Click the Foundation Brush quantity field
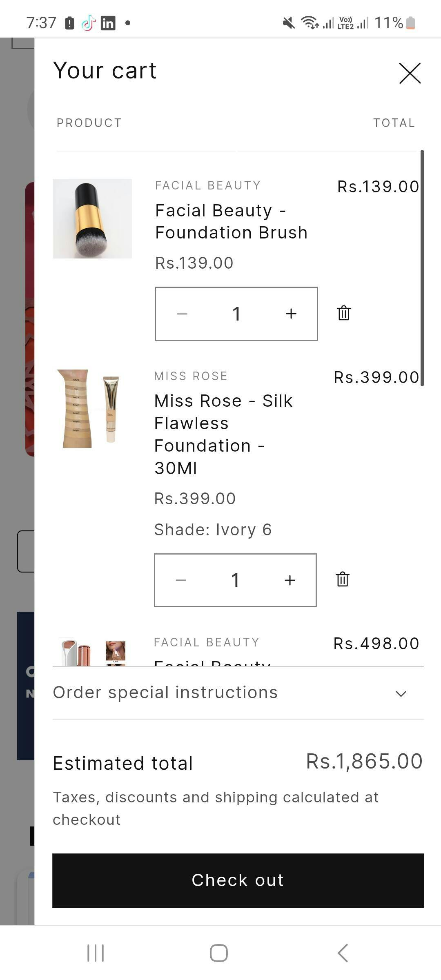This screenshot has height=980, width=441. (x=236, y=314)
